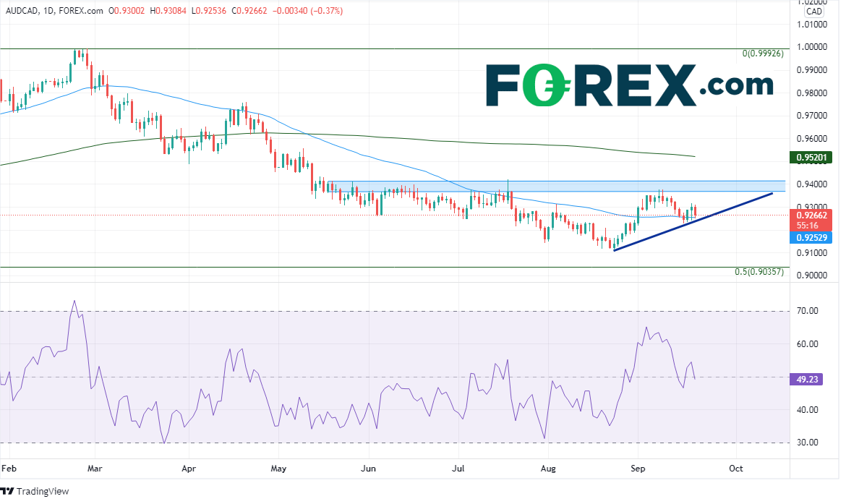Click the 0.99000 price axis label
Viewport: 846px width, 504px height.
click(x=812, y=70)
